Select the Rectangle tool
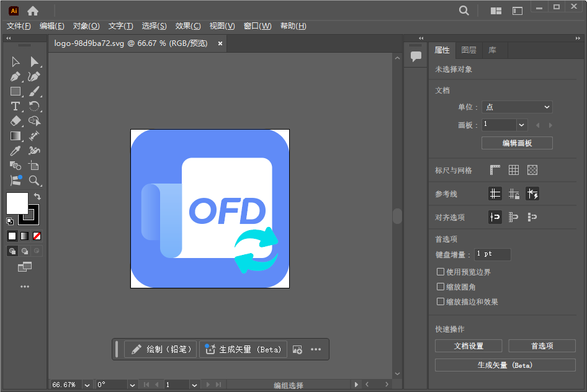Image resolution: width=587 pixels, height=392 pixels. tap(15, 91)
